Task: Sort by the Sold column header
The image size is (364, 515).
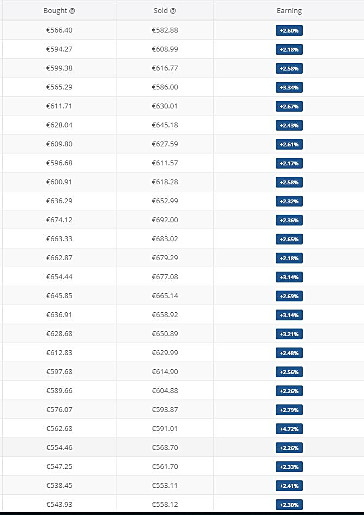Action: coord(161,11)
